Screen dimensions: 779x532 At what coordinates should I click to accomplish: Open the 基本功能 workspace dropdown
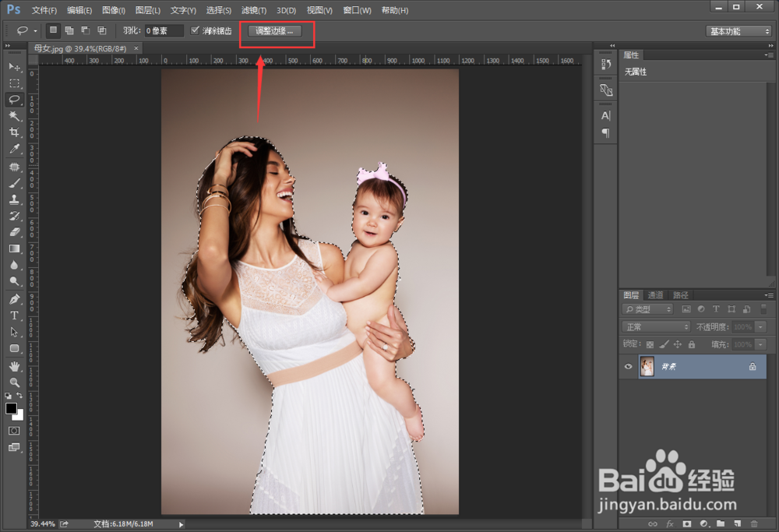pos(738,31)
